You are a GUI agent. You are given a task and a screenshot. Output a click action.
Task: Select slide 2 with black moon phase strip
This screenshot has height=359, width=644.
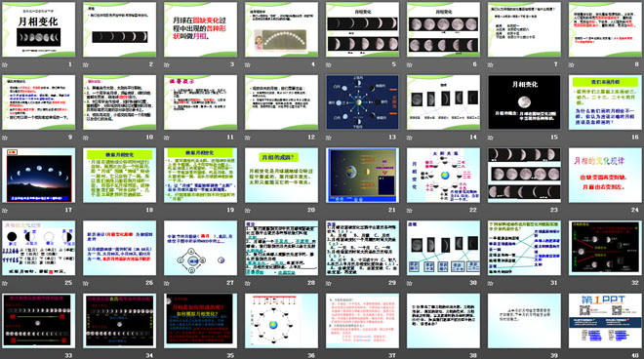click(x=119, y=29)
